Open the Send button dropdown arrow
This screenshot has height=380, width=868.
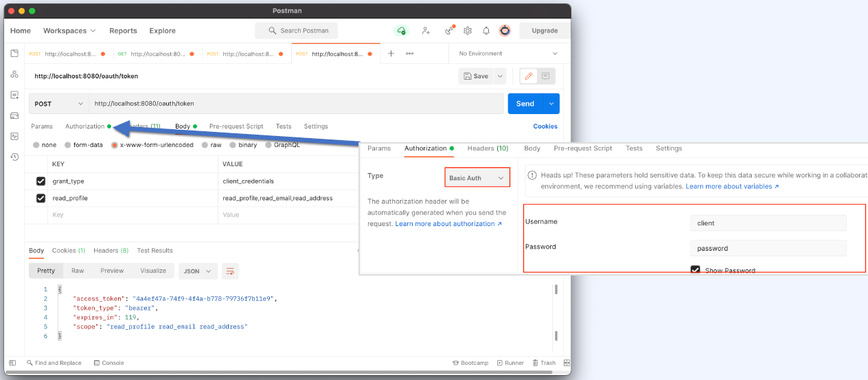(551, 104)
